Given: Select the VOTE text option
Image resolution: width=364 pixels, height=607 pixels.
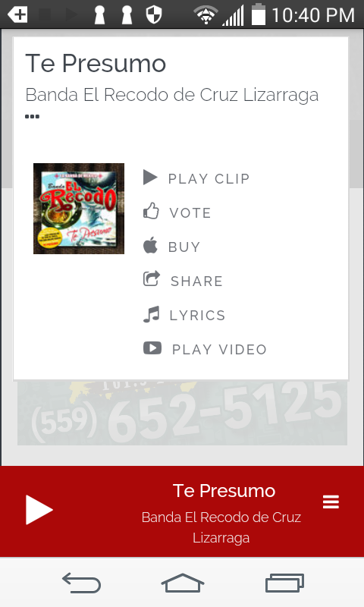Looking at the screenshot, I should tap(190, 213).
